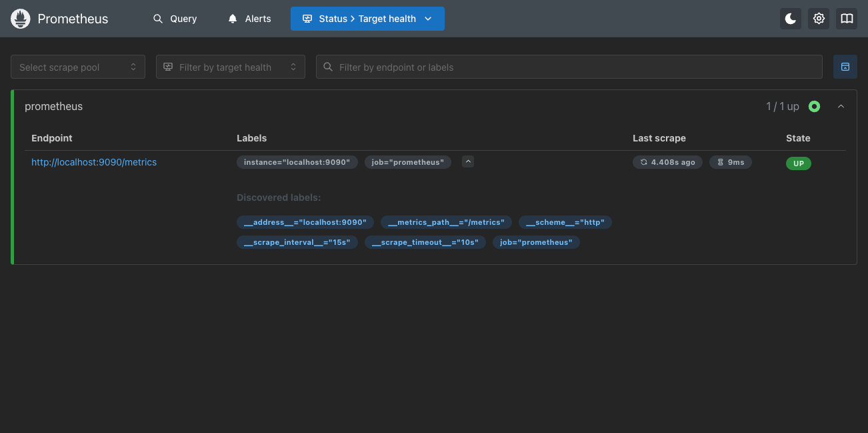Open the Status > Target health menu
868x433 pixels.
pos(367,18)
